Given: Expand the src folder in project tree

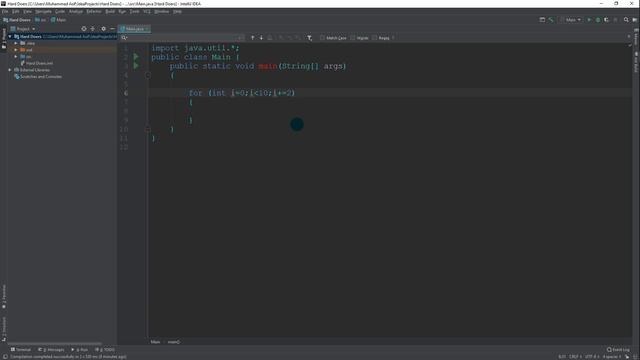Looking at the screenshot, I should (16, 56).
